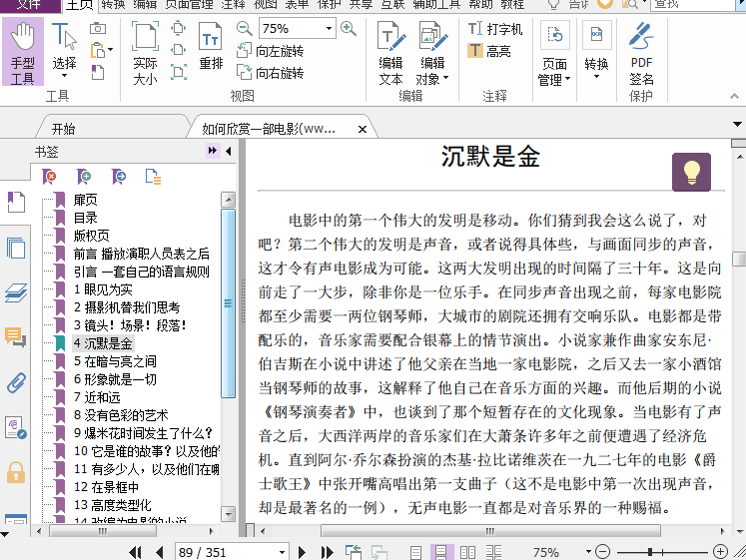Open the Bookmarks sidebar panel icon

[x=16, y=202]
